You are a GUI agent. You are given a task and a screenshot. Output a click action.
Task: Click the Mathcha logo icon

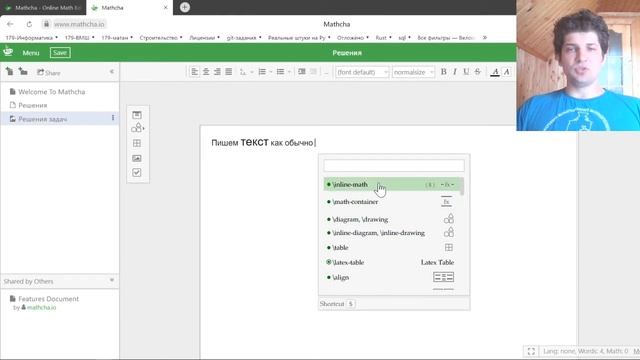(x=8, y=52)
